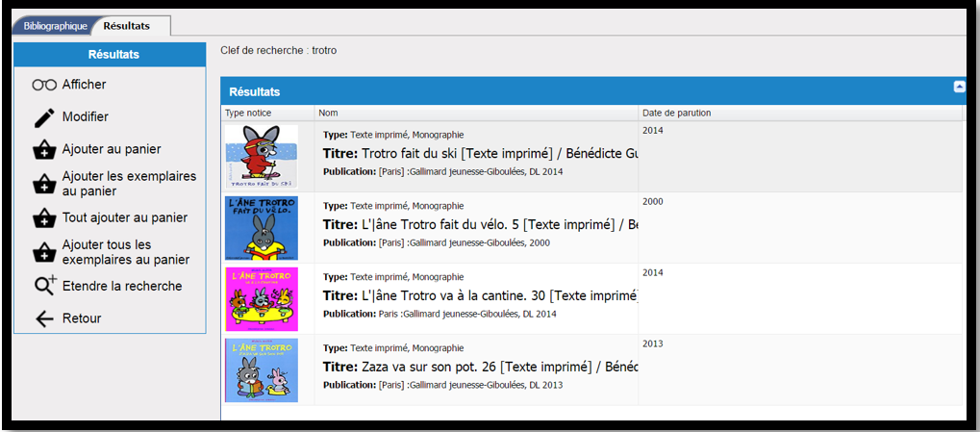Click the 2014 date in the cantine row
This screenshot has height=432, width=980.
point(652,273)
